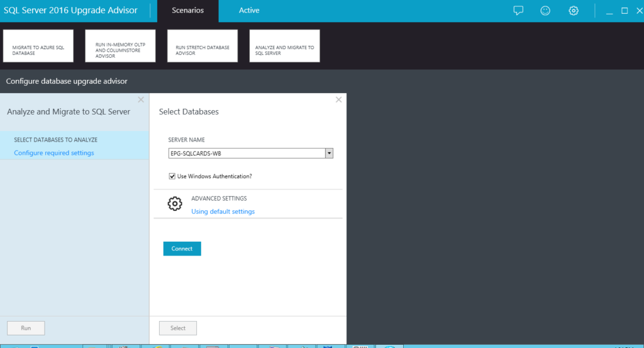Choose Run Stretch Database Advisor tile
This screenshot has height=348, width=644.
tap(203, 46)
